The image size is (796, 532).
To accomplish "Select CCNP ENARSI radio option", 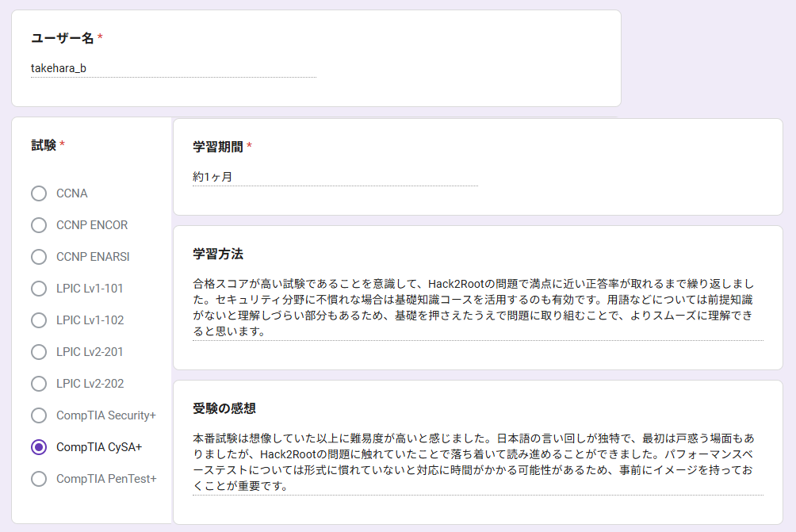I will pos(39,257).
